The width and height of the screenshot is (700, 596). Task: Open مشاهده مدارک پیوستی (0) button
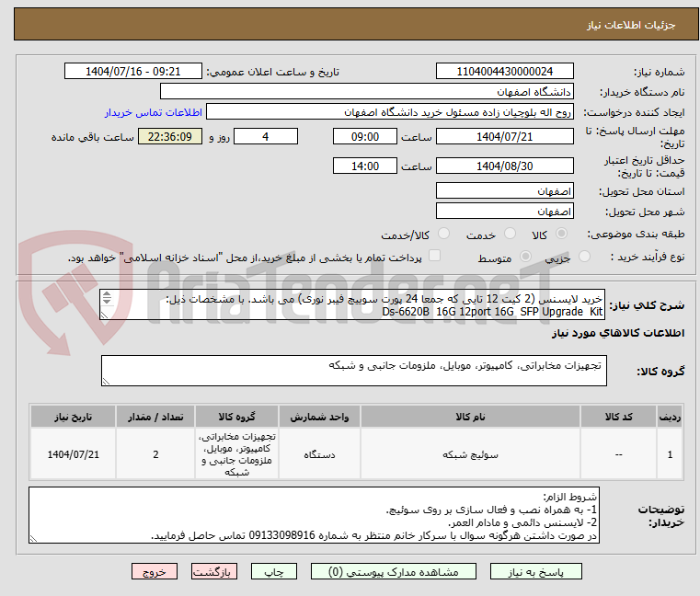(394, 571)
